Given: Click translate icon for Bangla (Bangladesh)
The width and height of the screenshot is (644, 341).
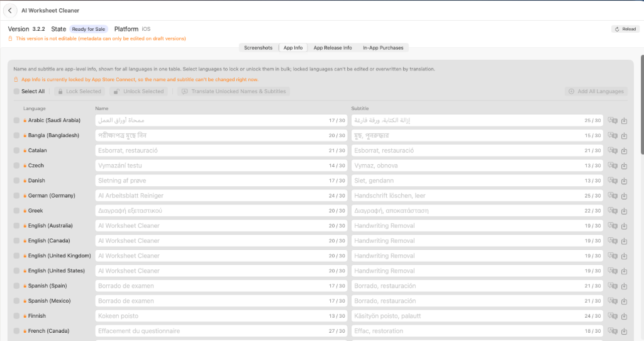Looking at the screenshot, I should 613,135.
